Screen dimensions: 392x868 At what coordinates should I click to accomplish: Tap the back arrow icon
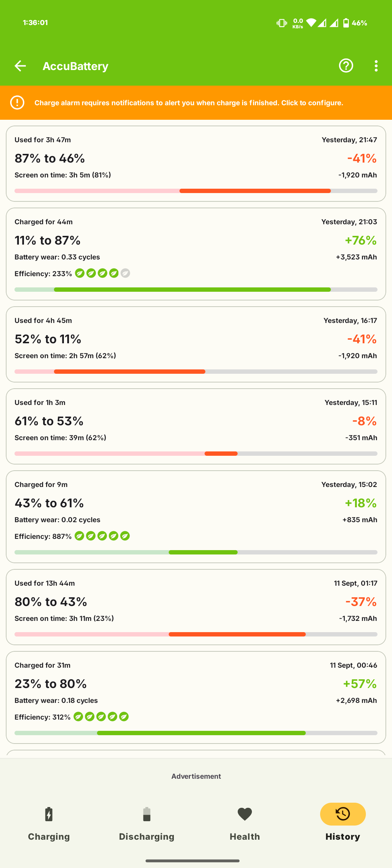coord(20,66)
